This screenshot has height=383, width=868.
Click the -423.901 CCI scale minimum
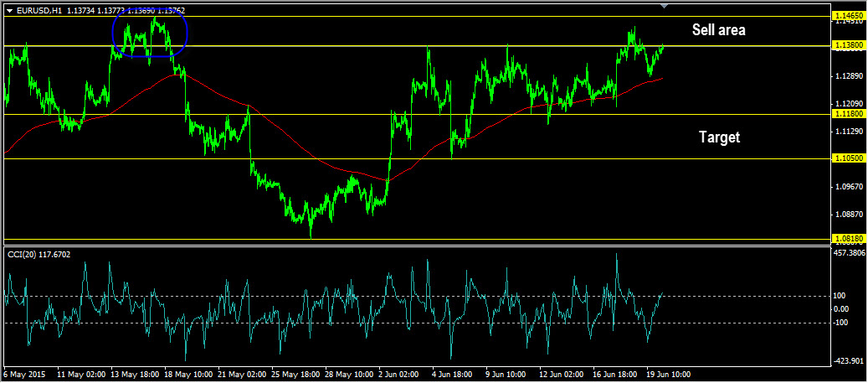pyautogui.click(x=850, y=361)
